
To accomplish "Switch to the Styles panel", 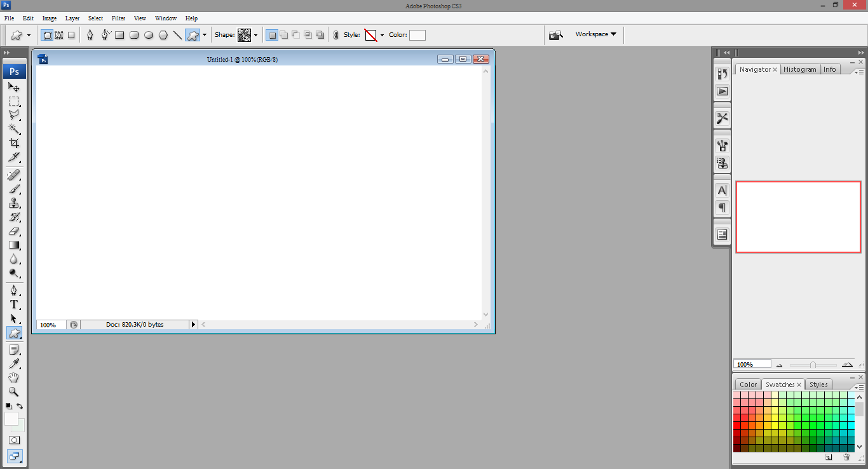I will click(x=818, y=384).
